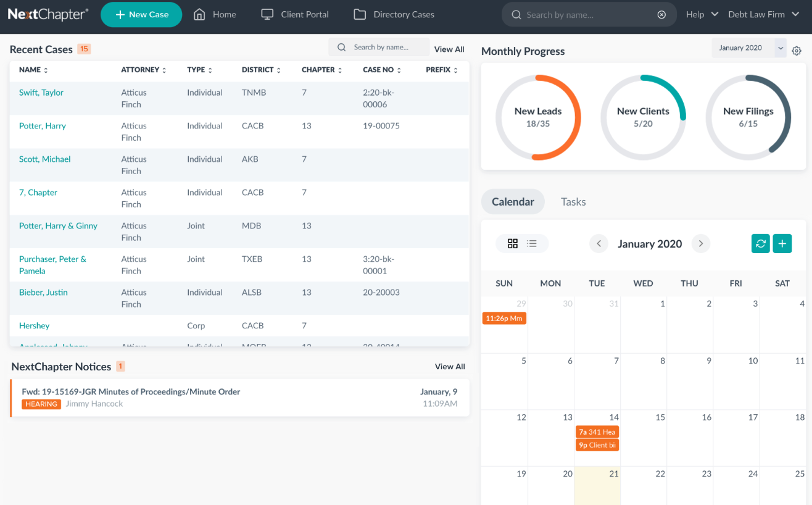Open the Help dropdown menu

coord(702,15)
